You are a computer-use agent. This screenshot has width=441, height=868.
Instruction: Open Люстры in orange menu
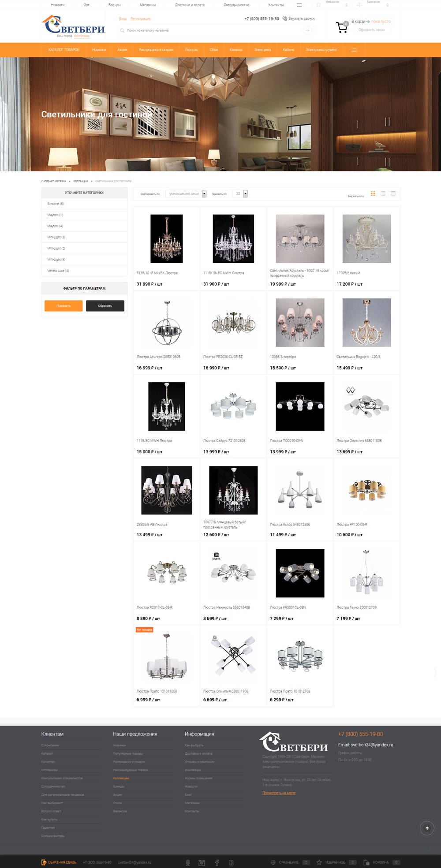pyautogui.click(x=191, y=50)
